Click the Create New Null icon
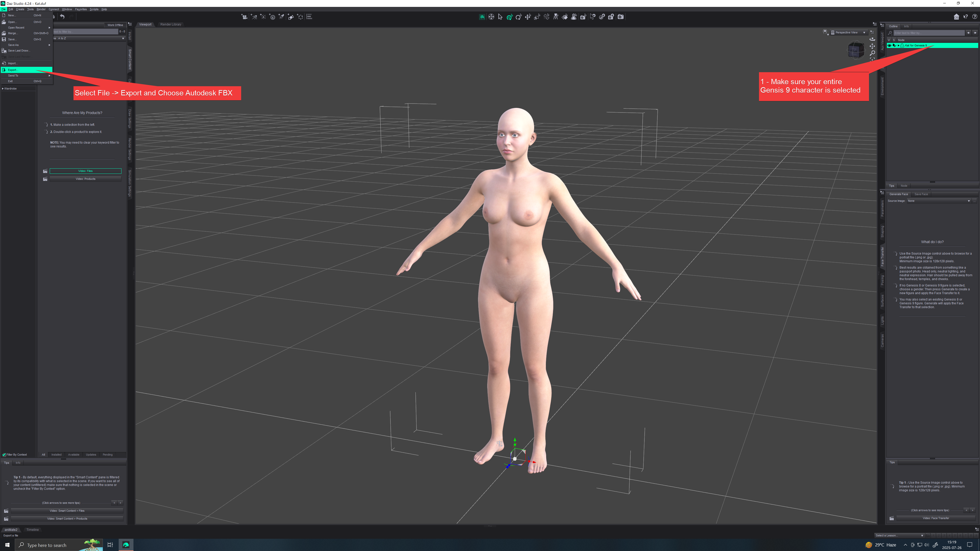This screenshot has width=980, height=551. point(300,17)
